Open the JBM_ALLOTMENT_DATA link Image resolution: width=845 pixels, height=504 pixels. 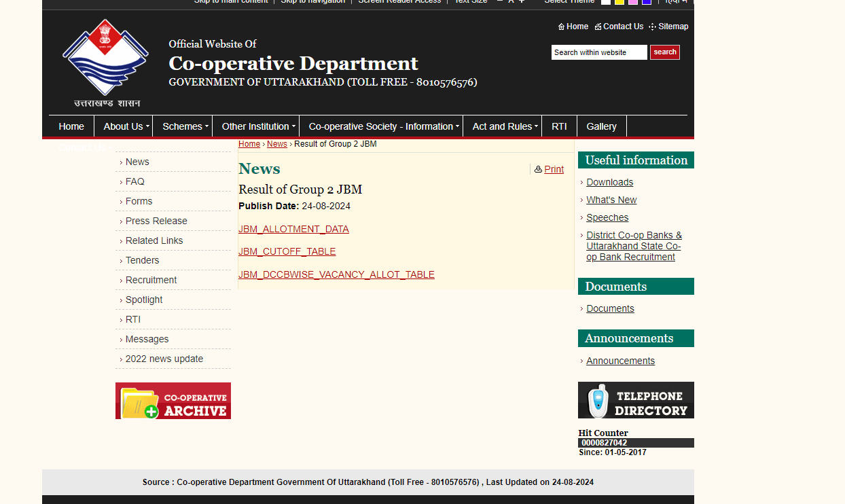click(x=293, y=229)
